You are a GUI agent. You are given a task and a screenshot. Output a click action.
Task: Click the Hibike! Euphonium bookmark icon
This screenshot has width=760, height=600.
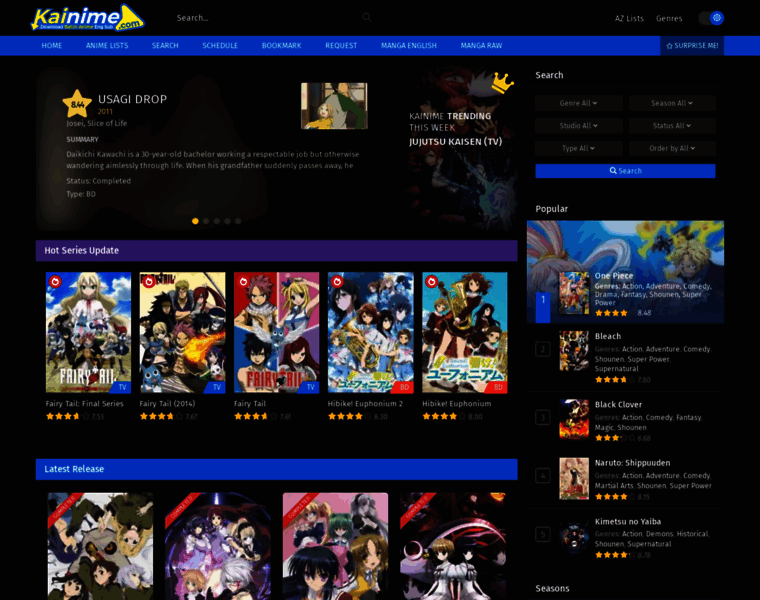pos(431,281)
